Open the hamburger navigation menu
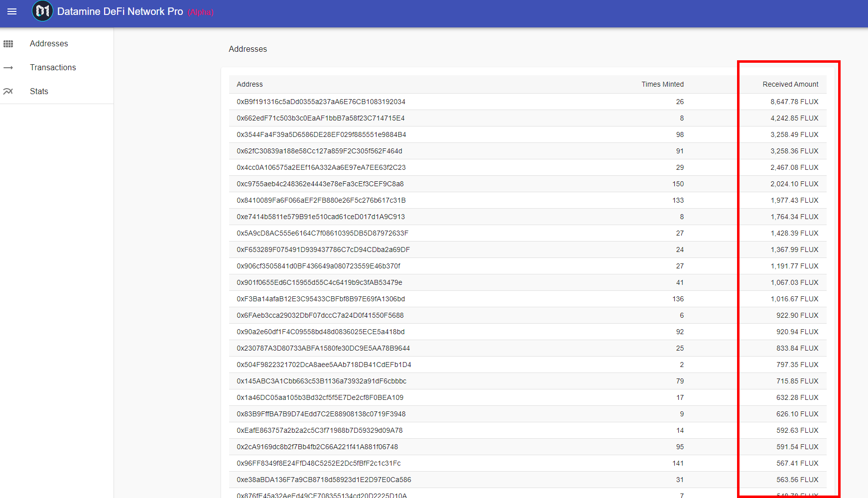 pyautogui.click(x=12, y=11)
